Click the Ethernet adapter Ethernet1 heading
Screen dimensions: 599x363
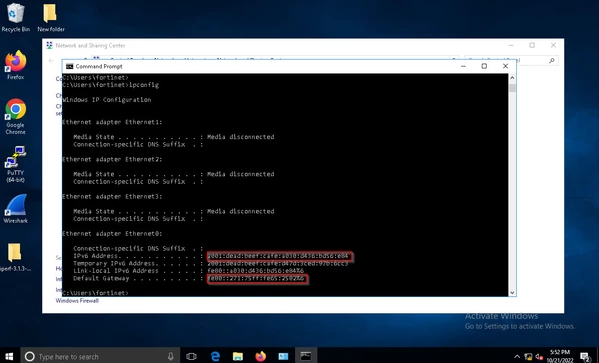tap(112, 122)
